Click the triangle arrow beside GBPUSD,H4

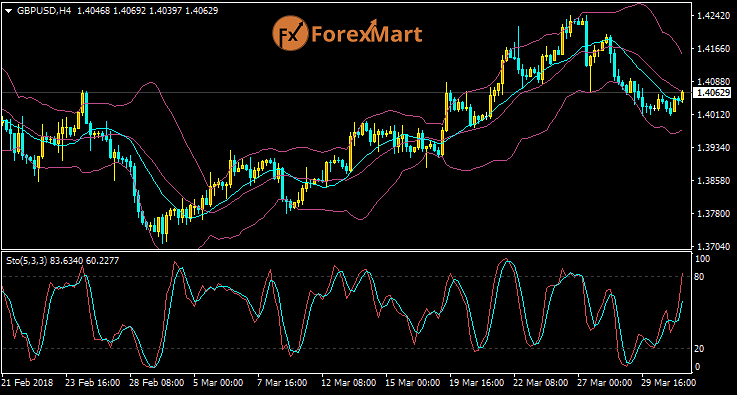click(10, 10)
